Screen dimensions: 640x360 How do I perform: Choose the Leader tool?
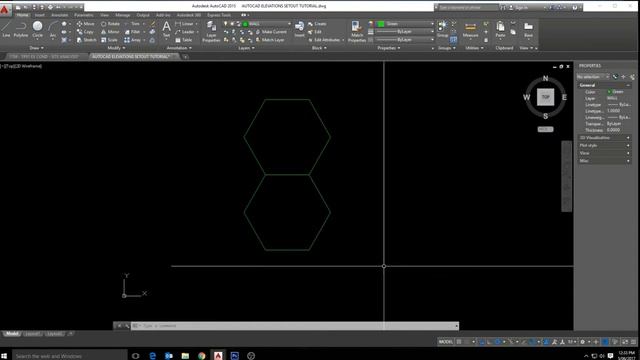click(185, 32)
